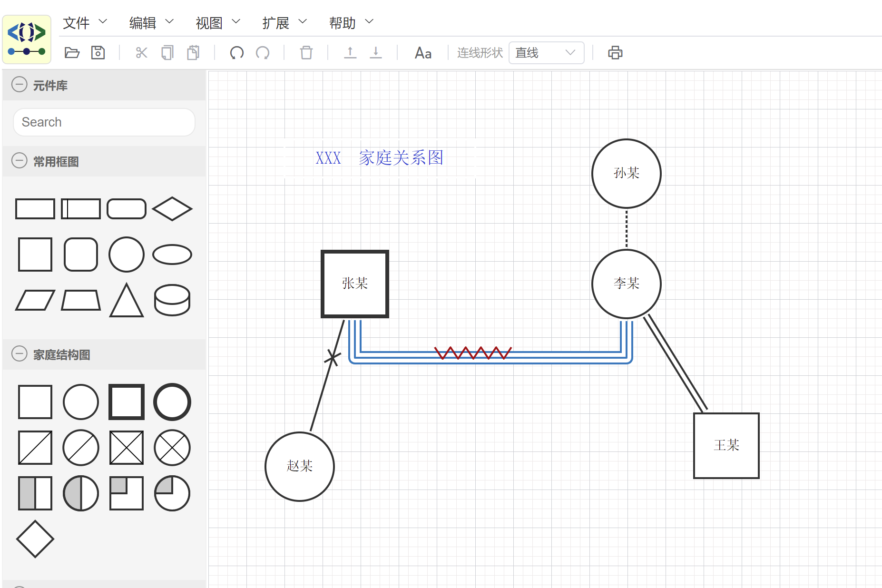Image resolution: width=882 pixels, height=588 pixels.
Task: Select the square with X cross
Action: (127, 448)
